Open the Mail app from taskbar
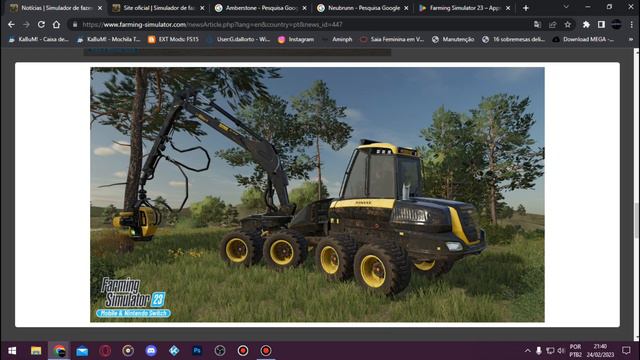The width and height of the screenshot is (640, 360). point(82,351)
